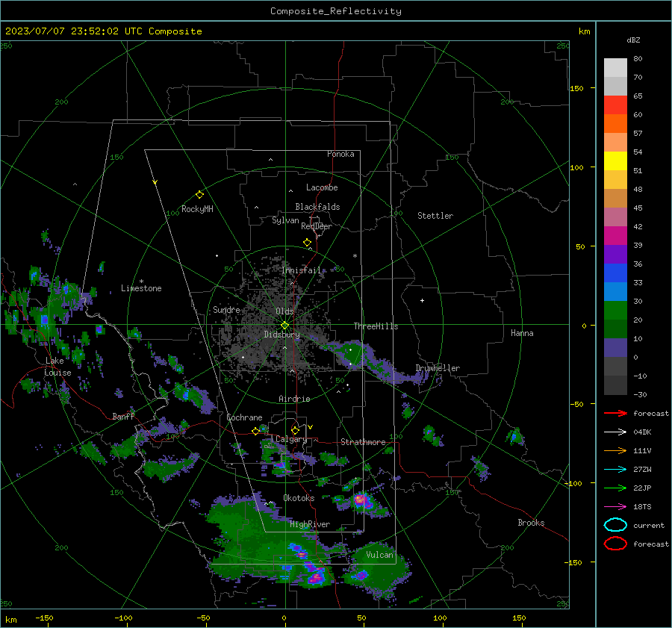Click the Calgary city label

[291, 439]
